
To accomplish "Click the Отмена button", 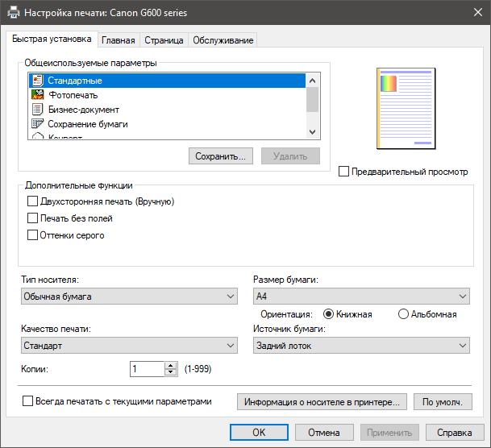I will coord(324,433).
